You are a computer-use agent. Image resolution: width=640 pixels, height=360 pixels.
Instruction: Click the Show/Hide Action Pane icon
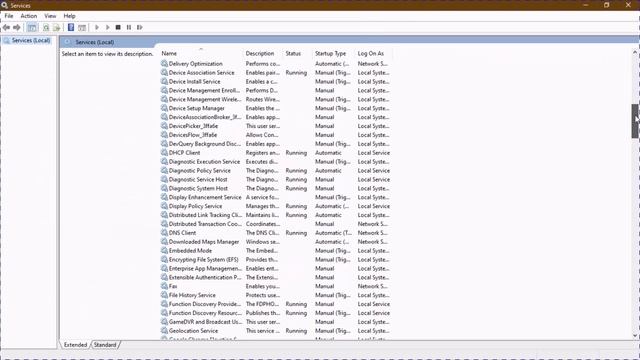82,27
